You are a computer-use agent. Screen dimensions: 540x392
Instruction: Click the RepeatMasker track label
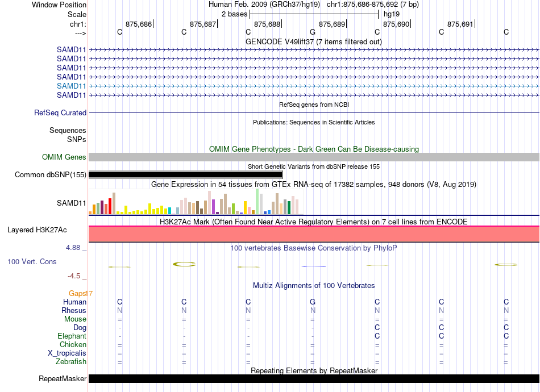coord(63,378)
